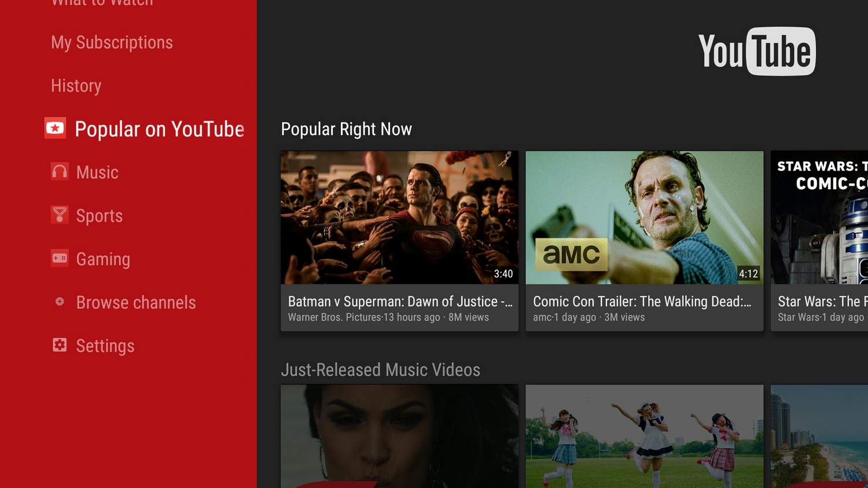The image size is (868, 488).
Task: Open music video thumbnail with dancing girls
Action: pyautogui.click(x=644, y=436)
